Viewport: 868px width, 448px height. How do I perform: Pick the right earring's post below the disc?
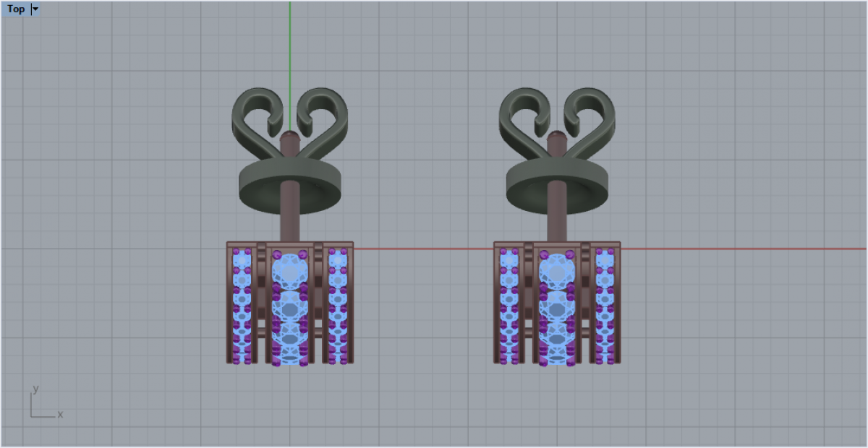557,225
